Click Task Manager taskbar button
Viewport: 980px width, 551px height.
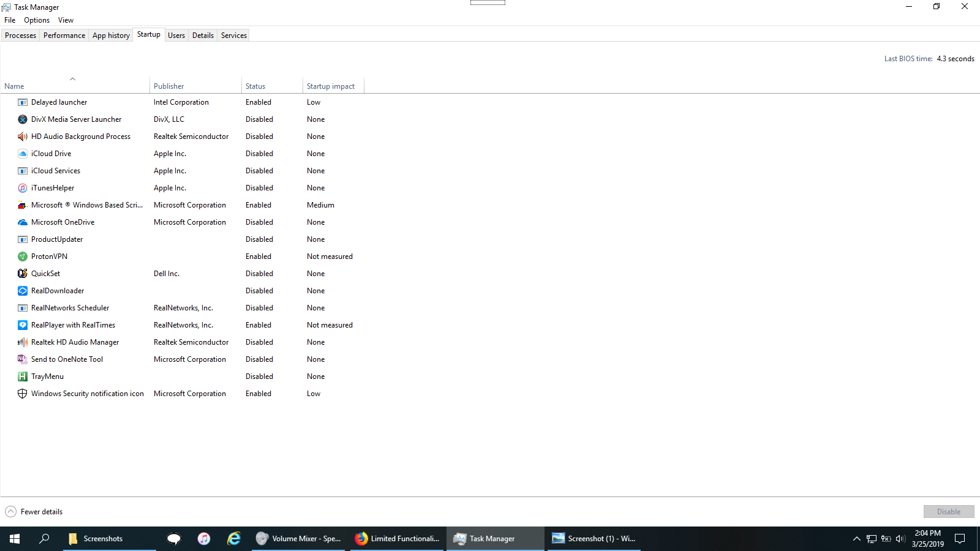tap(495, 539)
